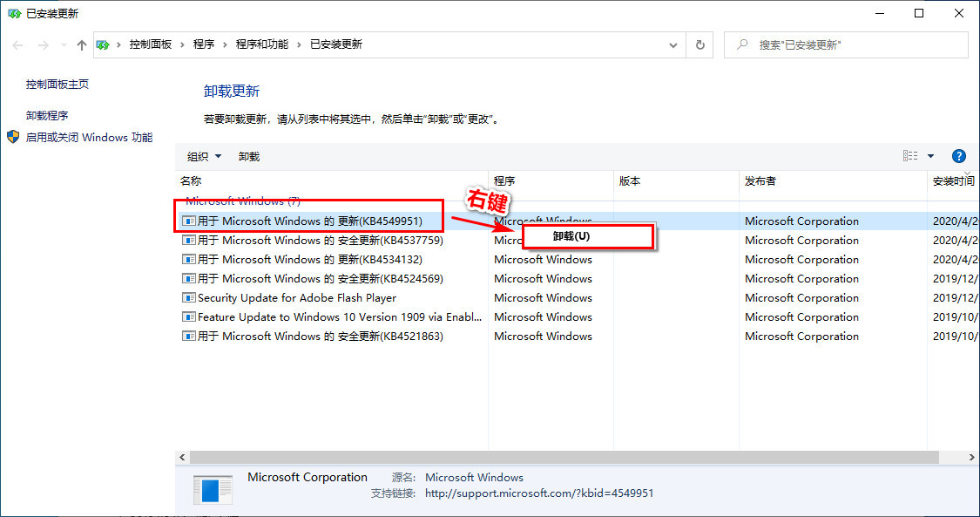Screen dimensions: 980x517
Task: Open the view options dropdown arrow
Action: (x=930, y=156)
